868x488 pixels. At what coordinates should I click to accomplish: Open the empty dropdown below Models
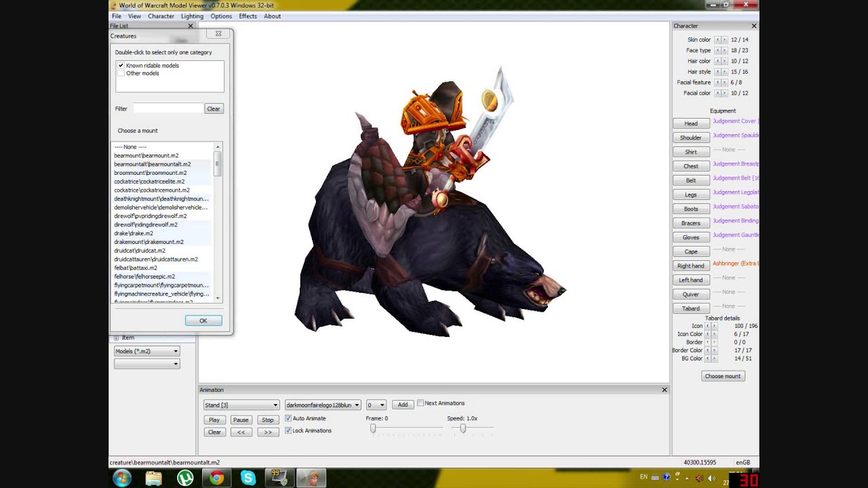[146, 364]
